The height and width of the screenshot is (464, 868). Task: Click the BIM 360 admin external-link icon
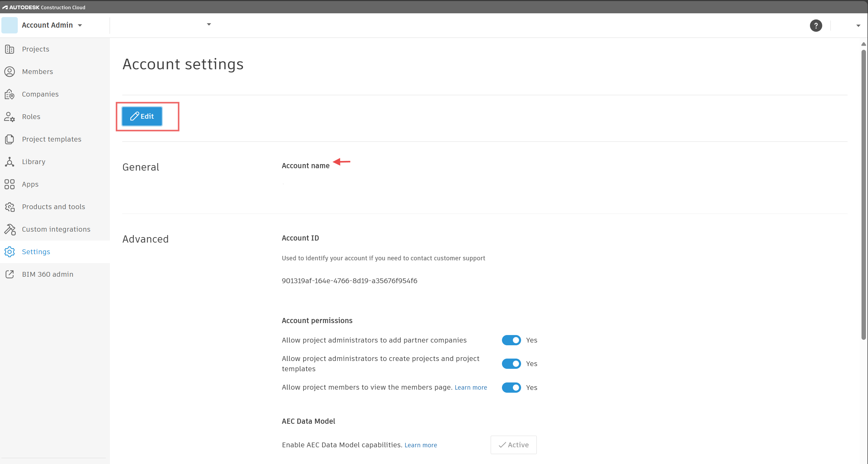point(10,274)
